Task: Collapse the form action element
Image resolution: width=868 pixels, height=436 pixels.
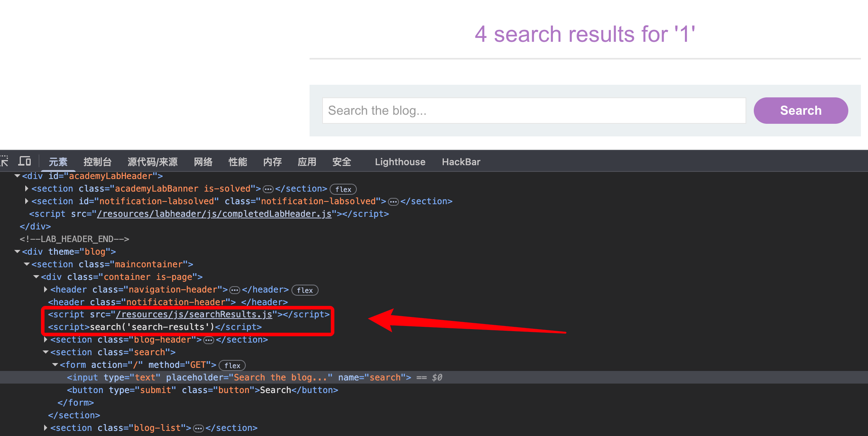Action: tap(55, 365)
